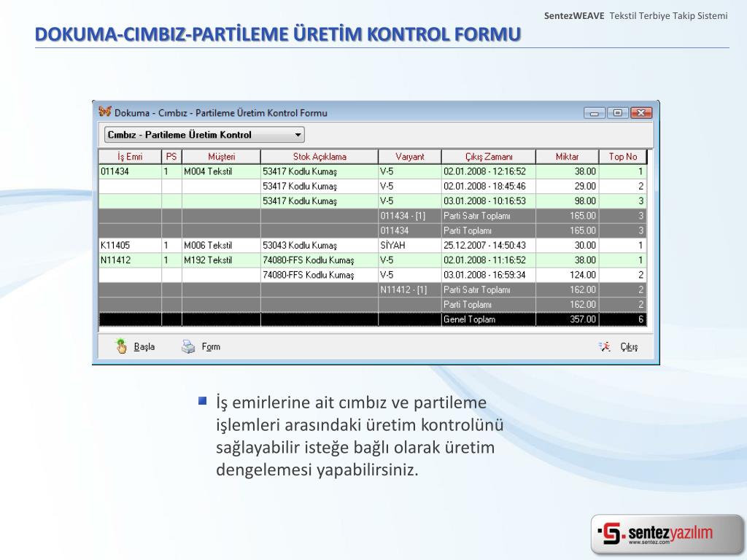Maximize the Üretim Kontrol Formu window
This screenshot has height=560, width=747.
(x=617, y=113)
